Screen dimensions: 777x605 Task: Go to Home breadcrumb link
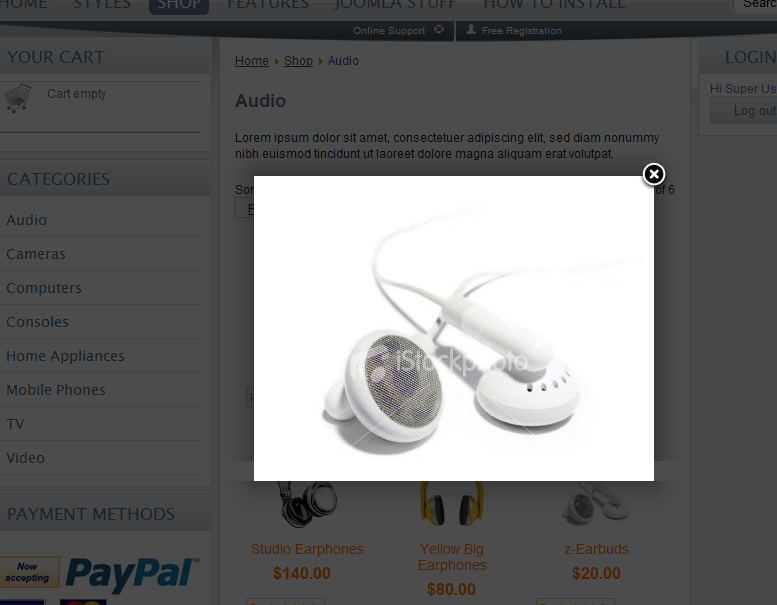(252, 61)
